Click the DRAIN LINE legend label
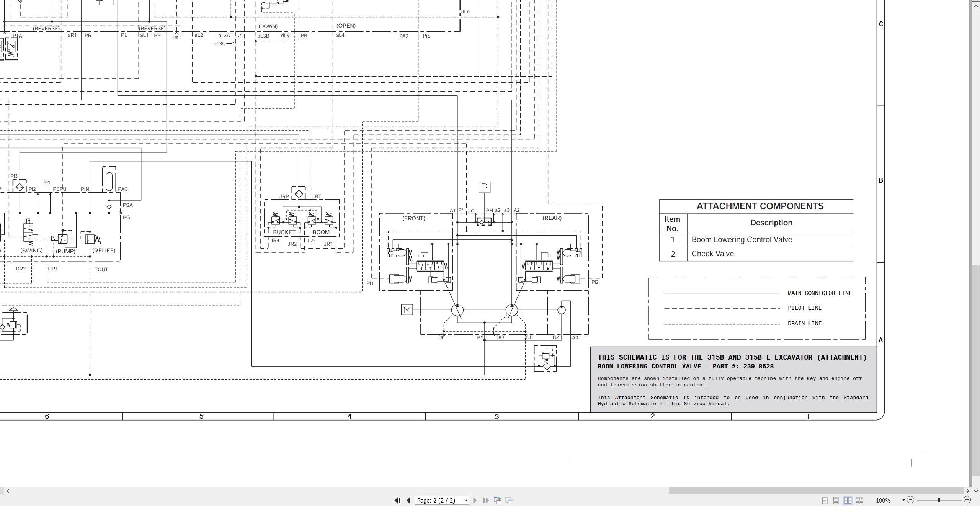Screen dimensions: 980x506 click(804, 323)
